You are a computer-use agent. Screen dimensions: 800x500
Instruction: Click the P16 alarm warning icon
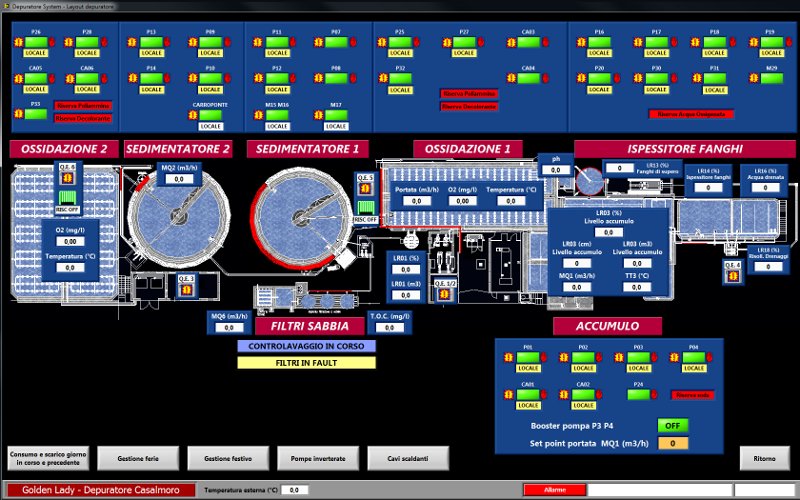tap(581, 42)
